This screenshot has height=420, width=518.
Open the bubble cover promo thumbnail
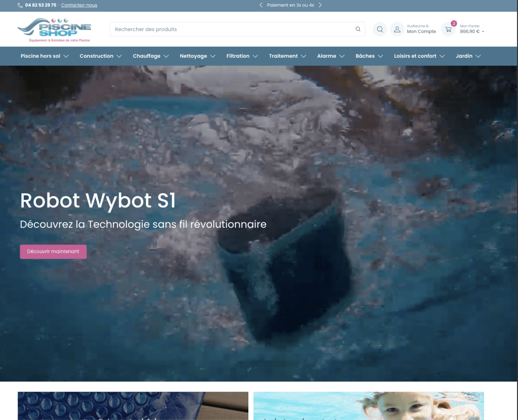coord(133,406)
